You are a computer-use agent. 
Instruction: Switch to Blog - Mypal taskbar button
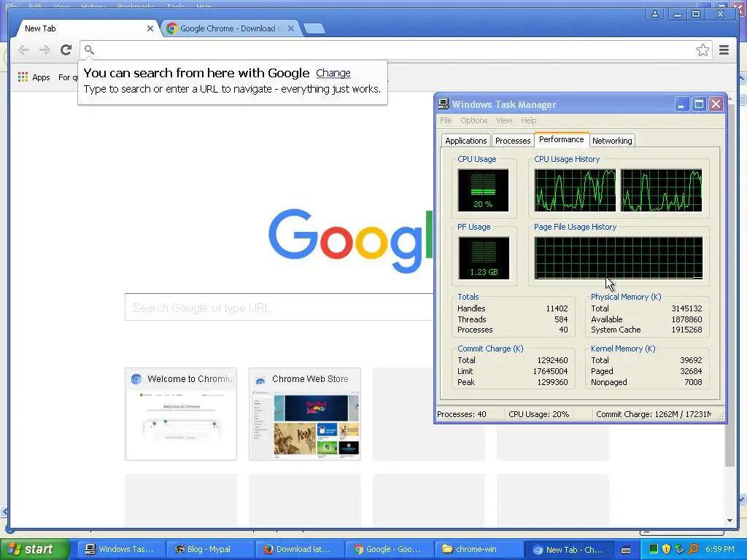click(x=209, y=550)
